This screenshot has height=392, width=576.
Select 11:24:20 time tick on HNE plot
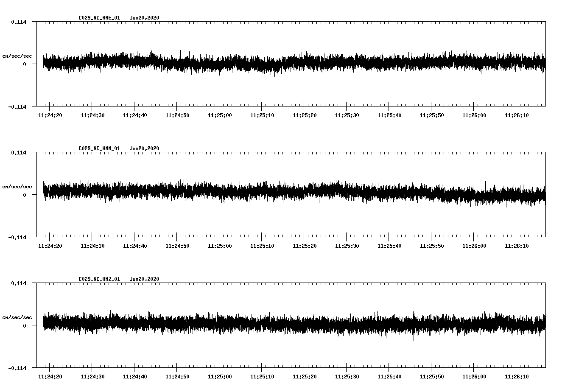(50, 115)
